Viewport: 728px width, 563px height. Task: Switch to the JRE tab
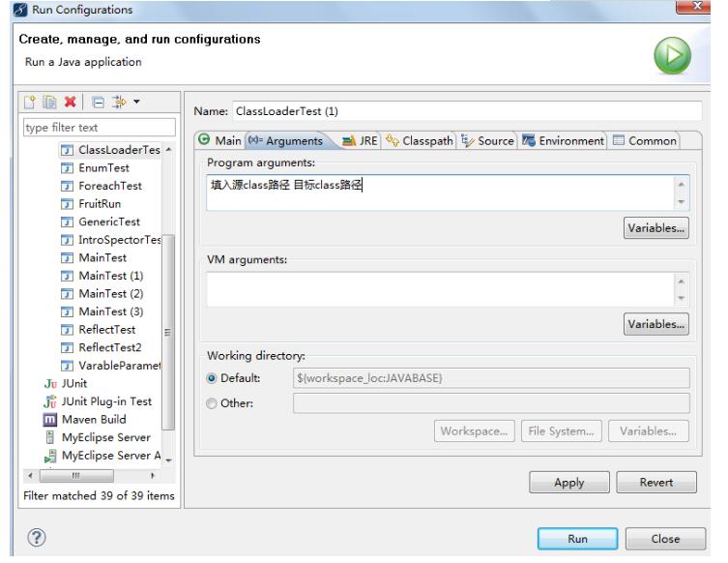pos(360,141)
